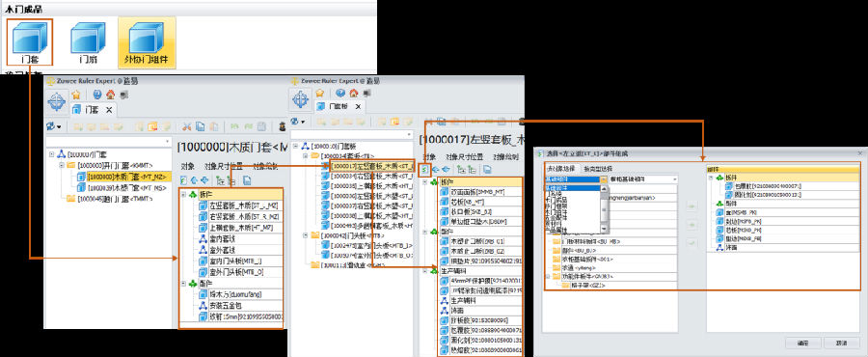The height and width of the screenshot is (357, 868).
Task: Collapse the 配件 group in 木质门套 panel
Action: [184, 283]
